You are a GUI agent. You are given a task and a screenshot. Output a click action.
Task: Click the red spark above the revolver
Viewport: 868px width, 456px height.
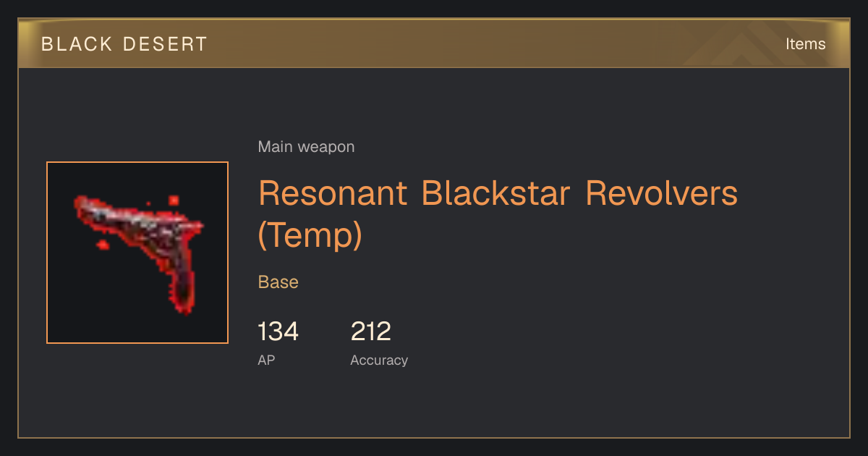(174, 200)
